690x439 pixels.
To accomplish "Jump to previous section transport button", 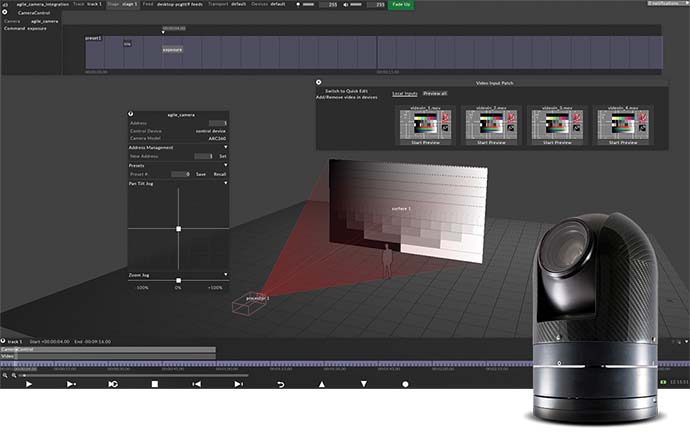I will coord(196,384).
